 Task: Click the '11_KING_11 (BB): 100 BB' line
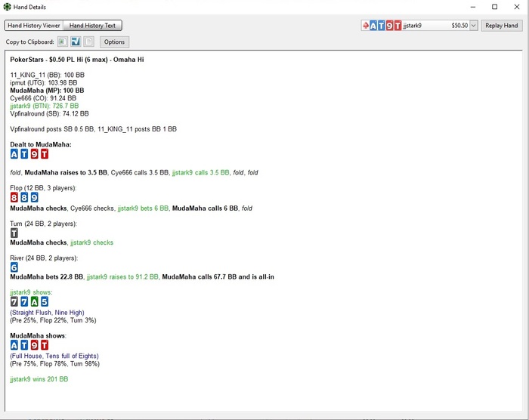[x=47, y=75]
